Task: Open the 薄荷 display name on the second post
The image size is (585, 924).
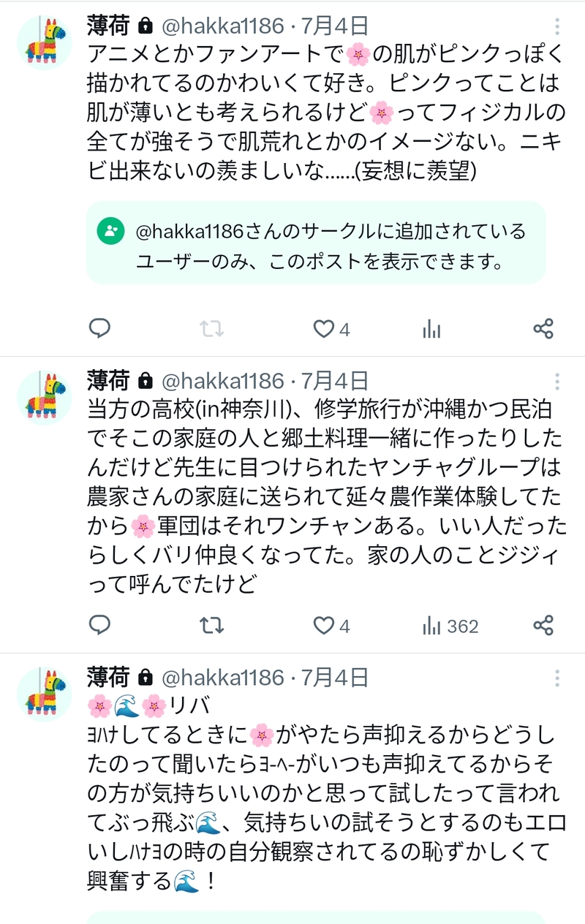Action: (107, 381)
